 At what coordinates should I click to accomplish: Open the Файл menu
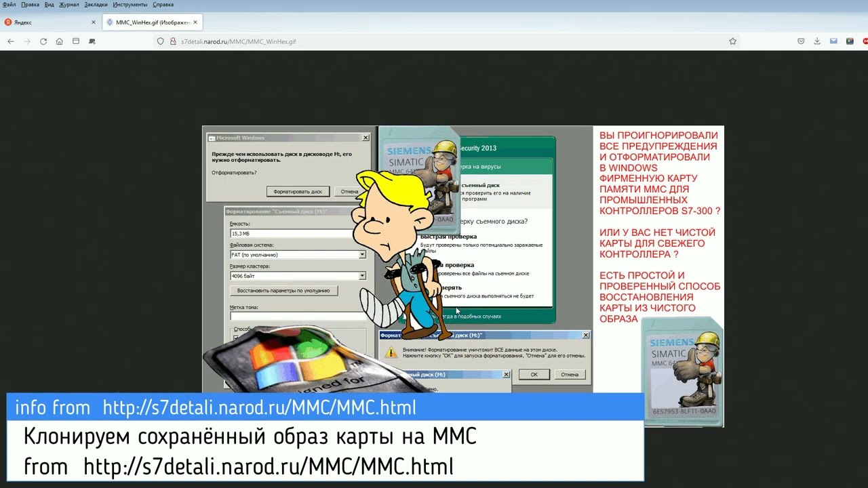coord(9,5)
